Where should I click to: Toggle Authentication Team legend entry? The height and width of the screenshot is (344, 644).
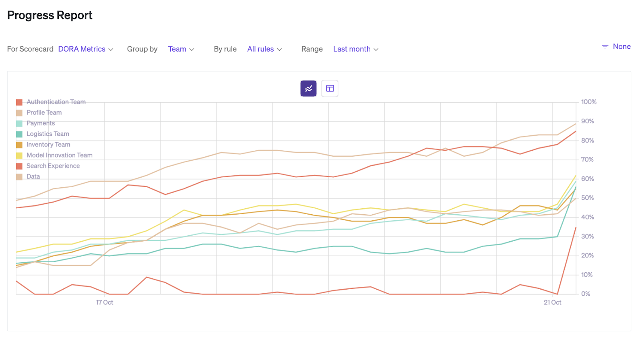click(56, 102)
